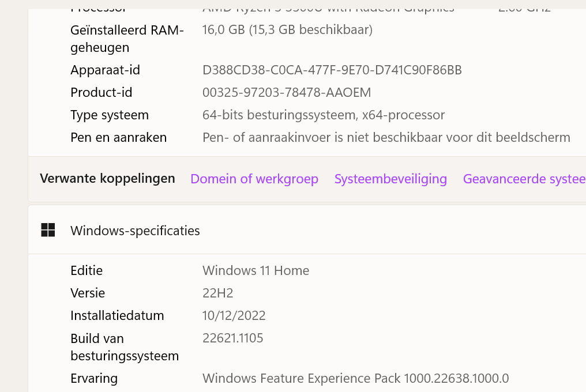586x392 pixels.
Task: Click the Ervaring label
Action: click(93, 378)
